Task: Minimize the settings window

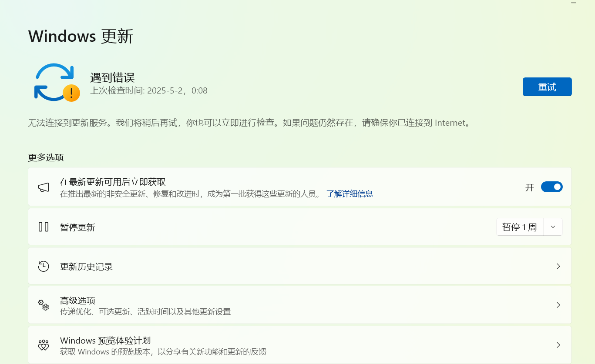Action: [x=574, y=3]
